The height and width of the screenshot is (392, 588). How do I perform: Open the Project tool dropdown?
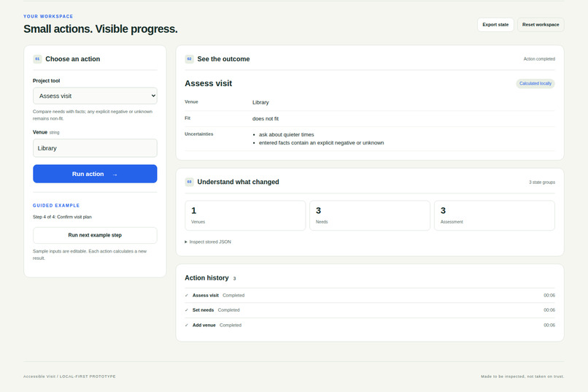(x=95, y=96)
